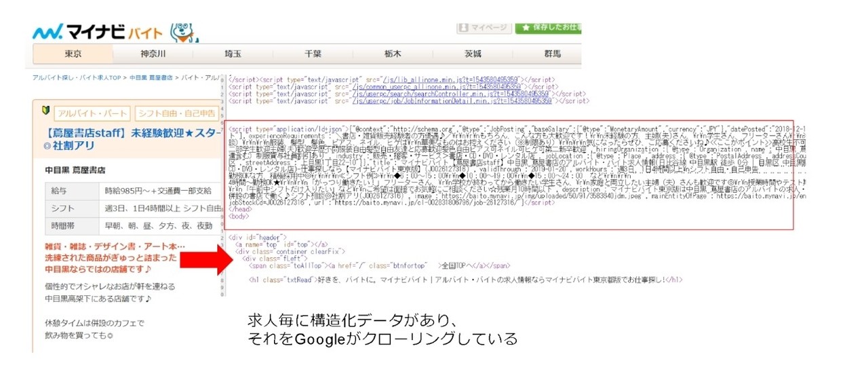This screenshot has width=868, height=376.
Task: Select the 東京 region tab
Action: coord(73,54)
